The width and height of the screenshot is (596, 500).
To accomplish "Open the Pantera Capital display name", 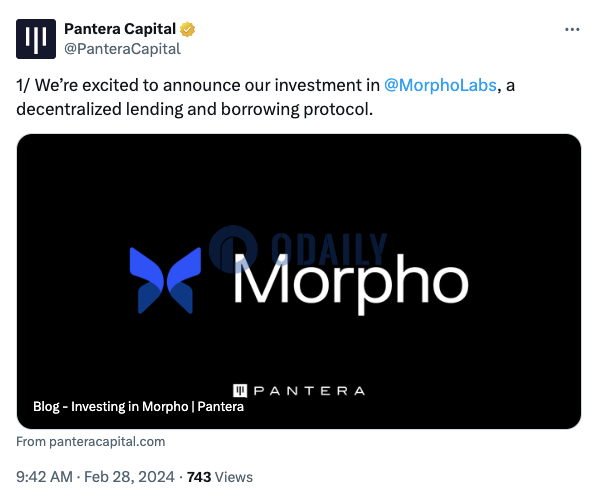I will click(x=120, y=29).
